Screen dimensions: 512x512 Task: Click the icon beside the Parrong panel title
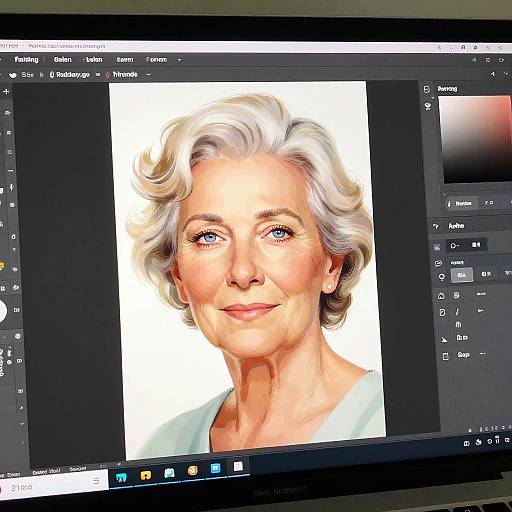[x=426, y=89]
